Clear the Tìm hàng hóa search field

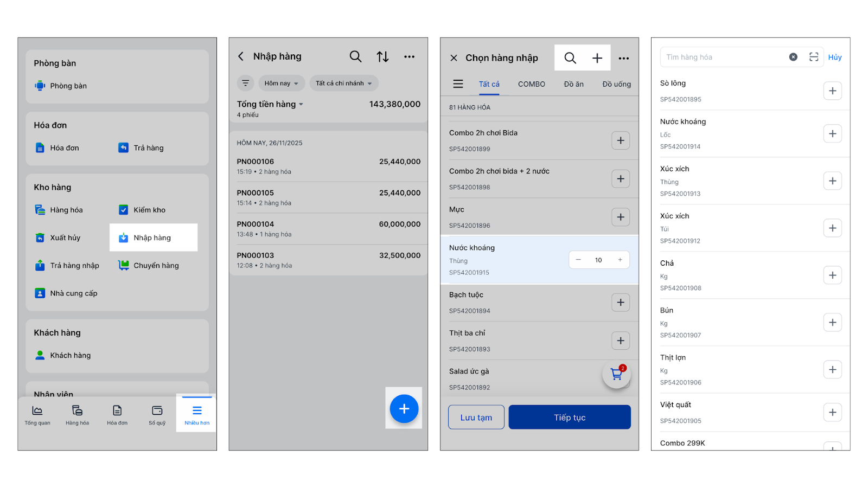(793, 57)
